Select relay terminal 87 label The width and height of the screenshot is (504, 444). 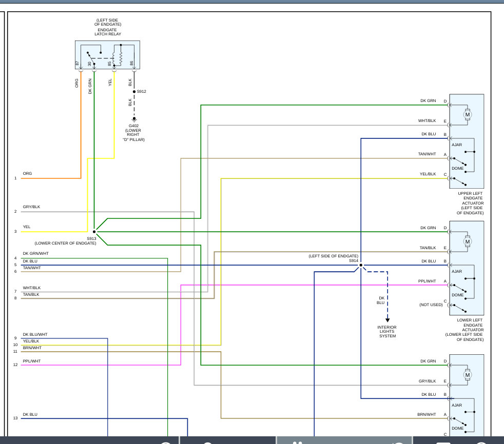click(x=77, y=64)
